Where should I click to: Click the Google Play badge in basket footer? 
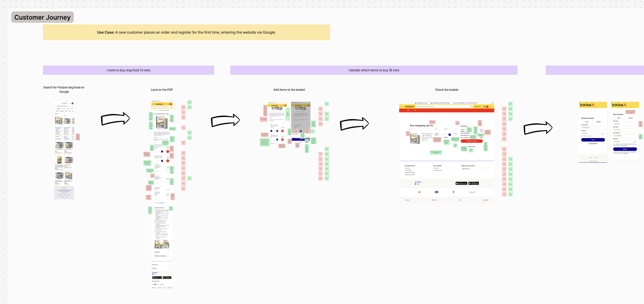[474, 183]
